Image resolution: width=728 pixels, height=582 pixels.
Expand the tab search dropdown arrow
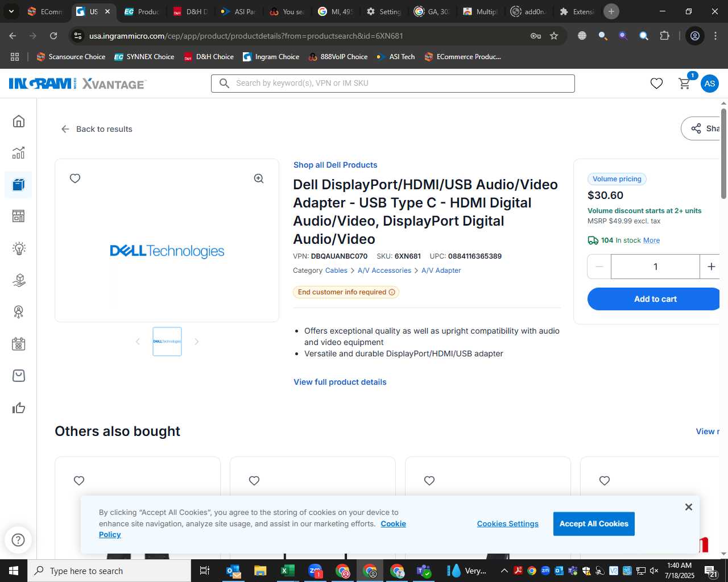(11, 11)
